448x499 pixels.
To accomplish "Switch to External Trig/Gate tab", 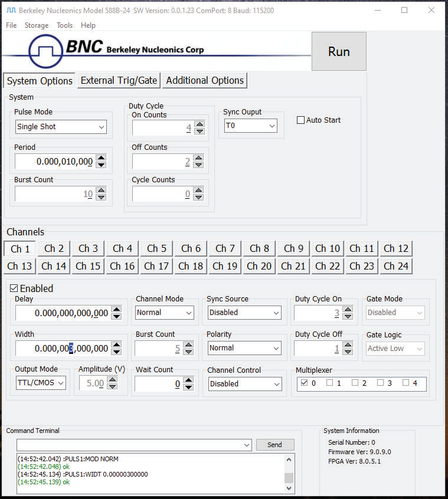I will pos(119,80).
